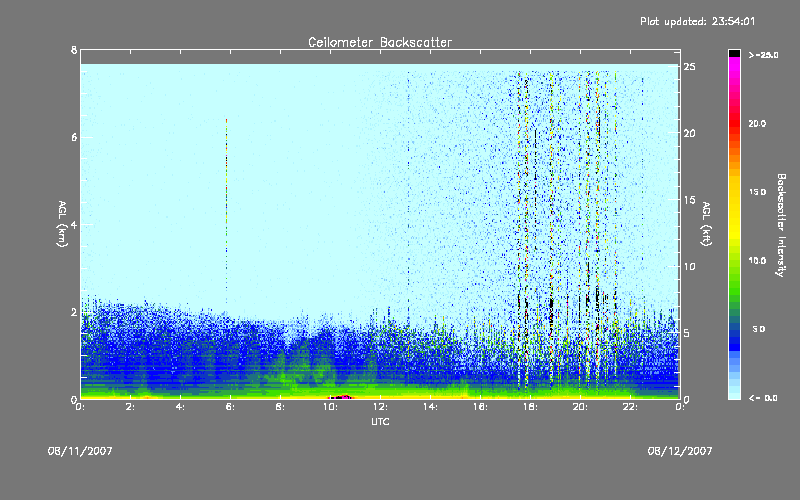Screen dimensions: 800x500
Task: Click the '6:' hour tick on UTC axis
Action: click(x=231, y=407)
